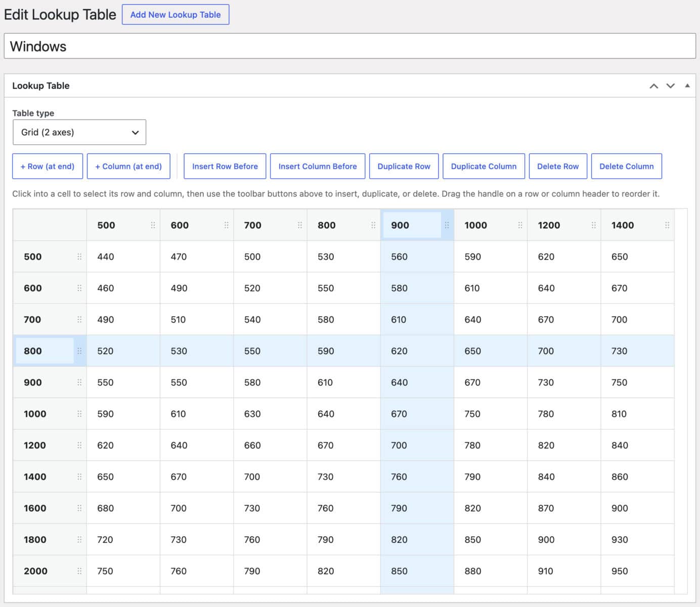Click drag handle of row 800
The image size is (700, 607).
tap(79, 351)
